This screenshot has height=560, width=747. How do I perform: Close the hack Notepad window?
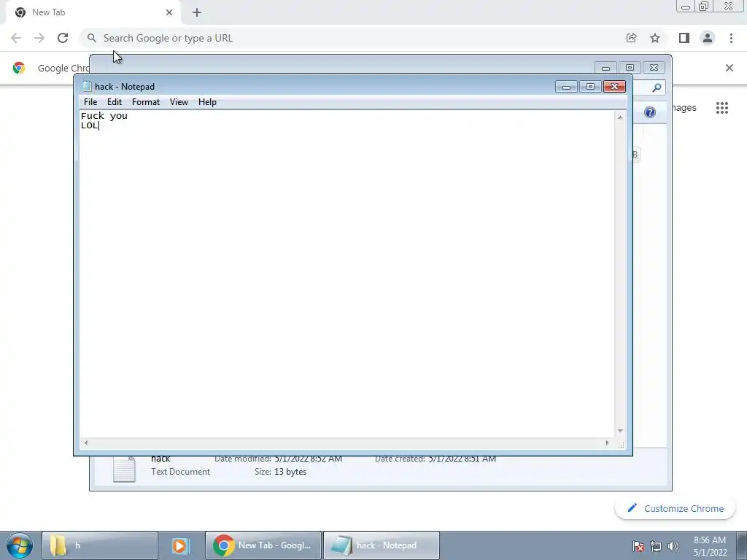(x=614, y=87)
